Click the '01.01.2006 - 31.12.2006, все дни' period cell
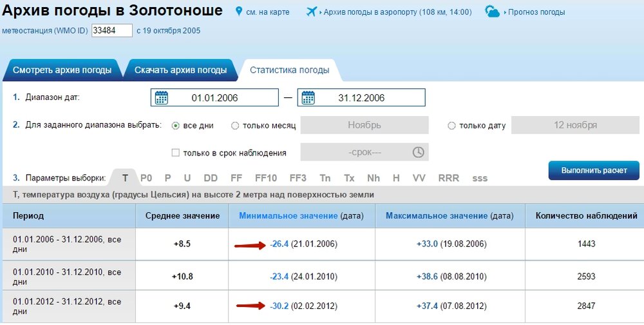 coord(69,244)
